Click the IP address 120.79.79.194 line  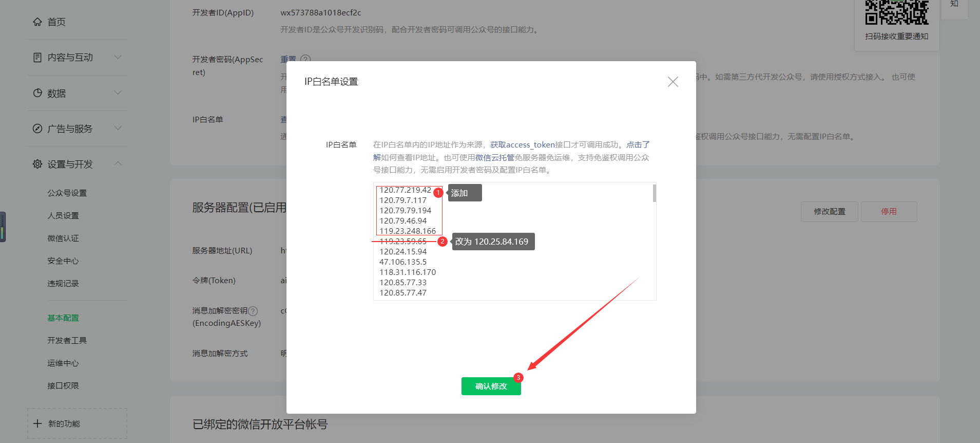tap(406, 211)
